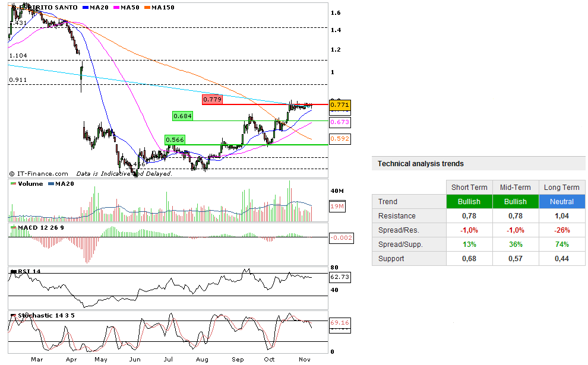Click the Short Term support value 0,68
588x365 pixels.
tap(469, 259)
